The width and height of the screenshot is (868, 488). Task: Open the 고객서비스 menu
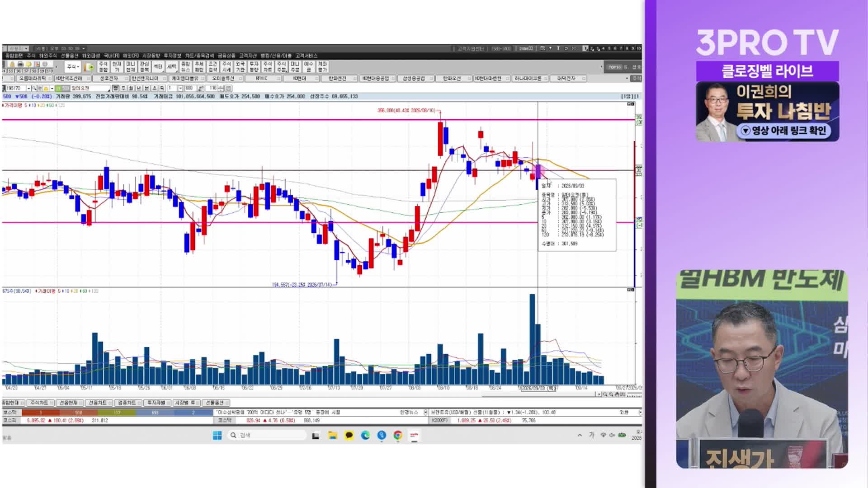(x=307, y=56)
